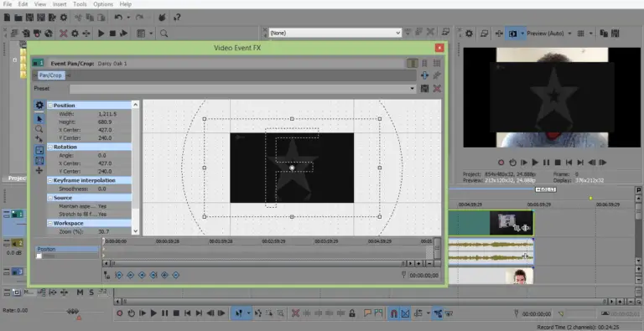644x331 pixels.
Task: Toggle Sync Cursor lock icon in keyframe bar
Action: tap(106, 275)
